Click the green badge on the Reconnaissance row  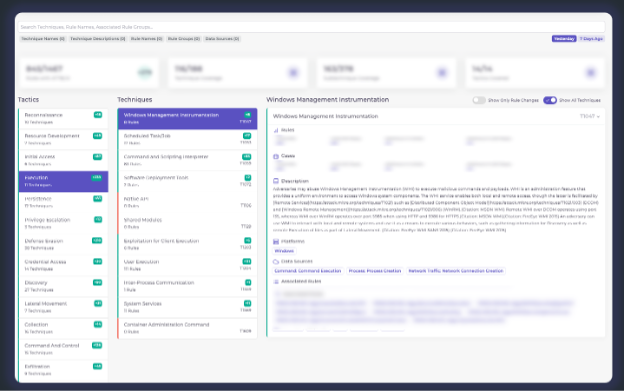(98, 115)
